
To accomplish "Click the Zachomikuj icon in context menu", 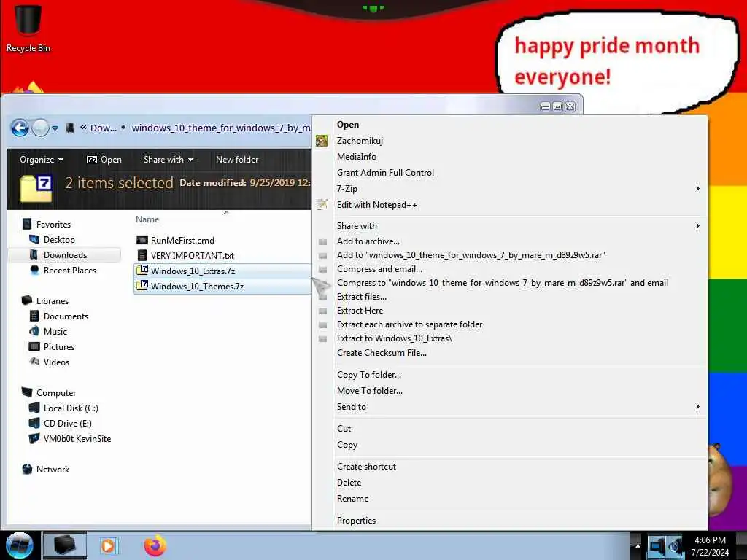I will (322, 141).
